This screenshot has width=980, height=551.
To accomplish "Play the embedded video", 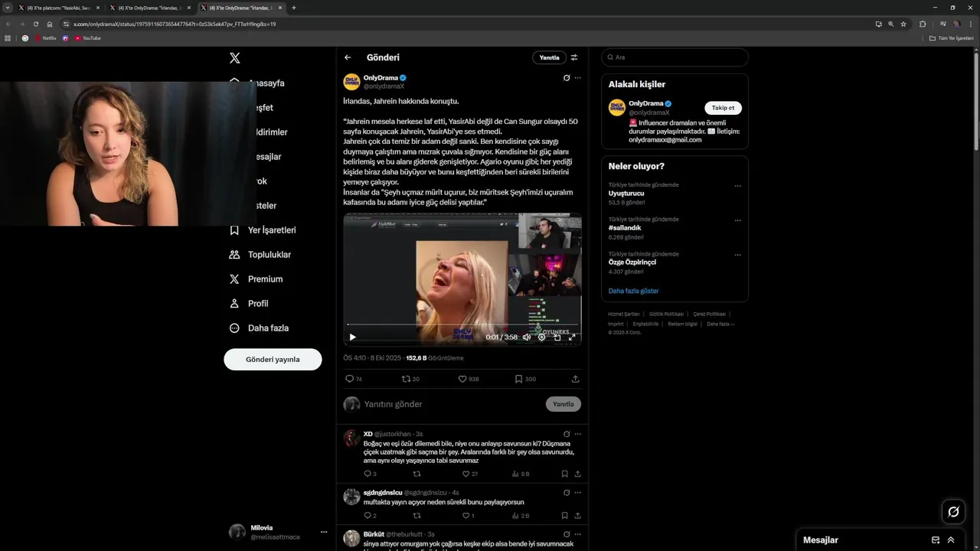I will pyautogui.click(x=352, y=337).
